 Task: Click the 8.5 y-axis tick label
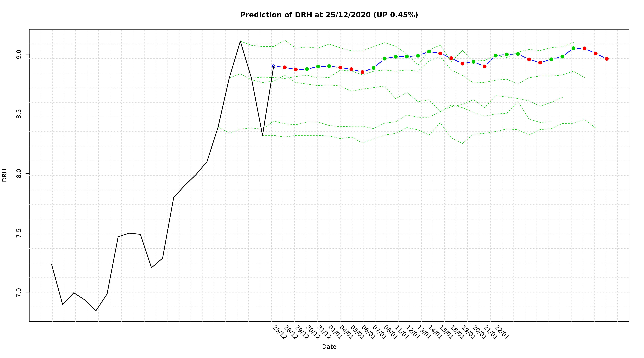click(18, 114)
